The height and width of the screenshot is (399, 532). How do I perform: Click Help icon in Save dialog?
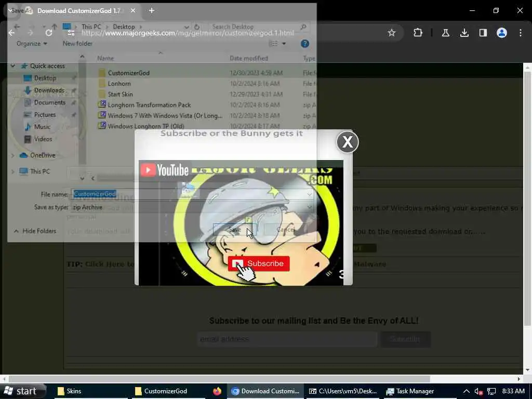tap(304, 44)
